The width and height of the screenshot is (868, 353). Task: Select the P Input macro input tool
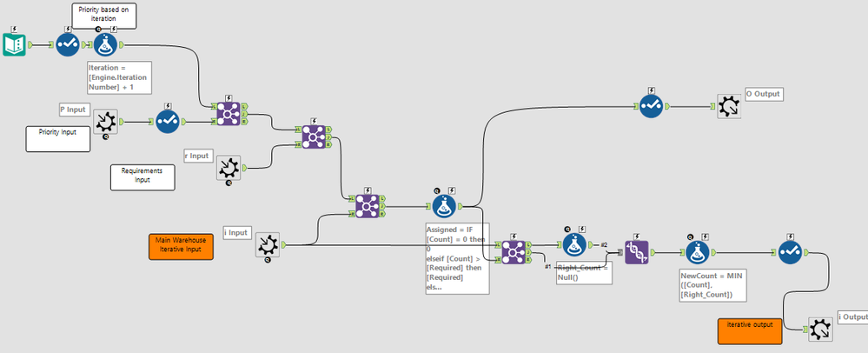coord(105,122)
